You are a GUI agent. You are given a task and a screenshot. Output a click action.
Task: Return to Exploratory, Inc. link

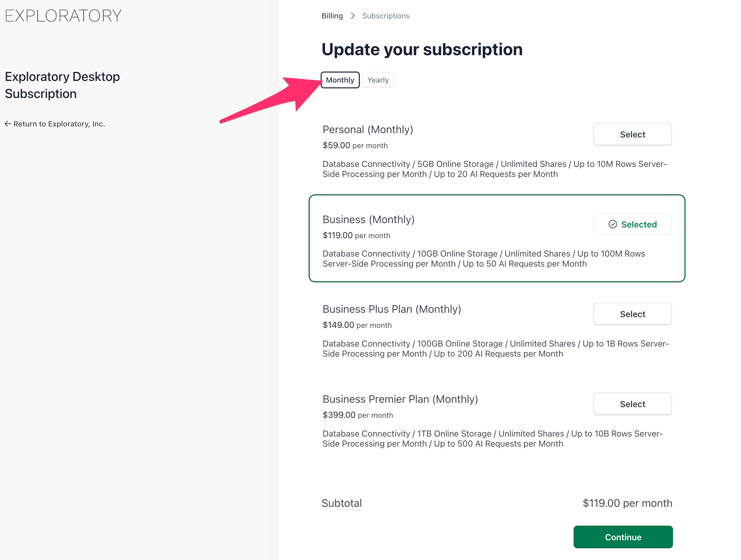tap(59, 124)
